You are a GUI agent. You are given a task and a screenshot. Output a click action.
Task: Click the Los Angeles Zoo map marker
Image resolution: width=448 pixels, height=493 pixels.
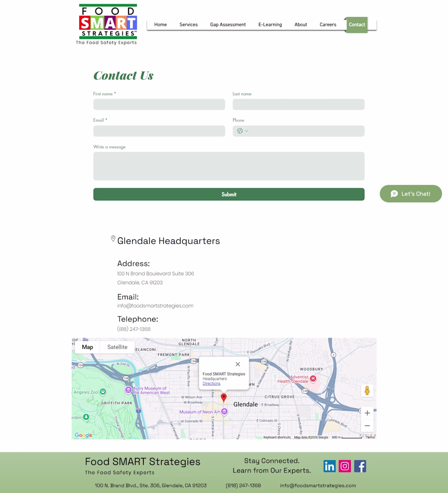(103, 392)
